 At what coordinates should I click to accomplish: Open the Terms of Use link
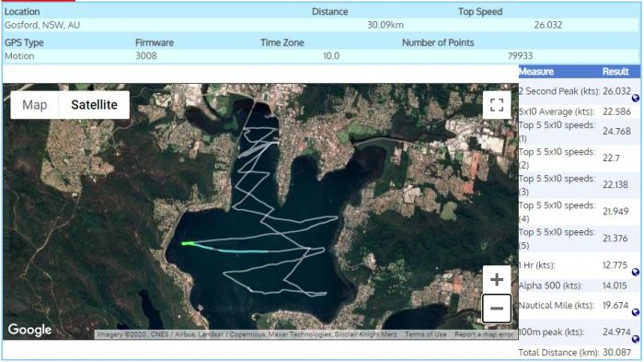(425, 334)
